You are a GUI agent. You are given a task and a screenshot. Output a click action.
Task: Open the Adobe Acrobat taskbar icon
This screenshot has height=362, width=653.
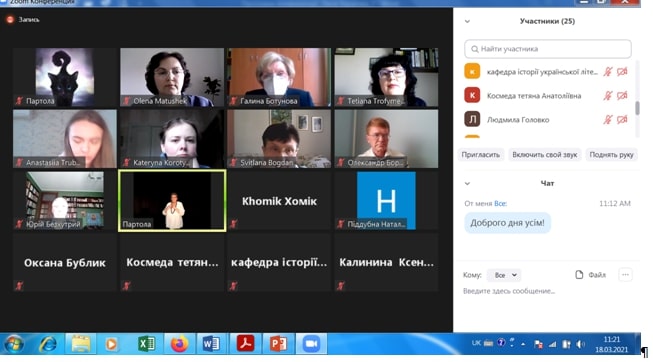(x=245, y=344)
